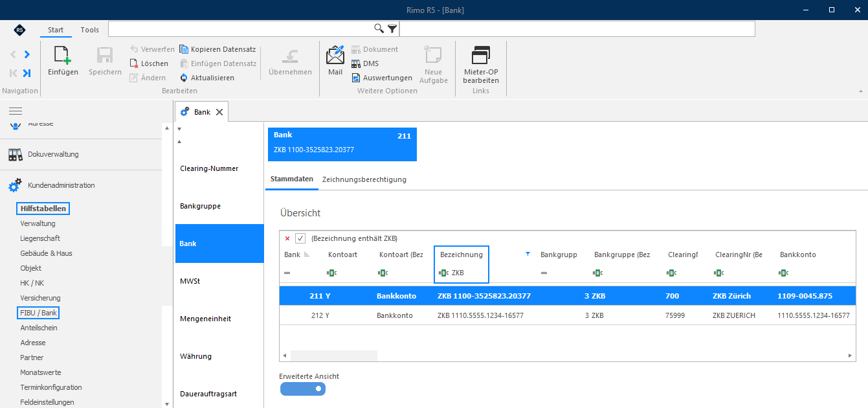Open the Bezeichnung column filter dropdown
Screen dimensions: 868x408
coord(528,255)
